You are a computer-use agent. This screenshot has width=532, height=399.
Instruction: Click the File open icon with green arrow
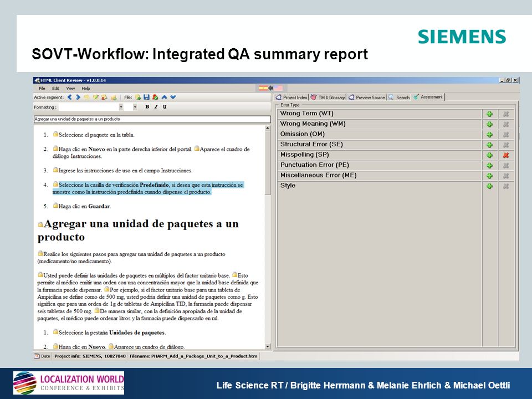[138, 98]
